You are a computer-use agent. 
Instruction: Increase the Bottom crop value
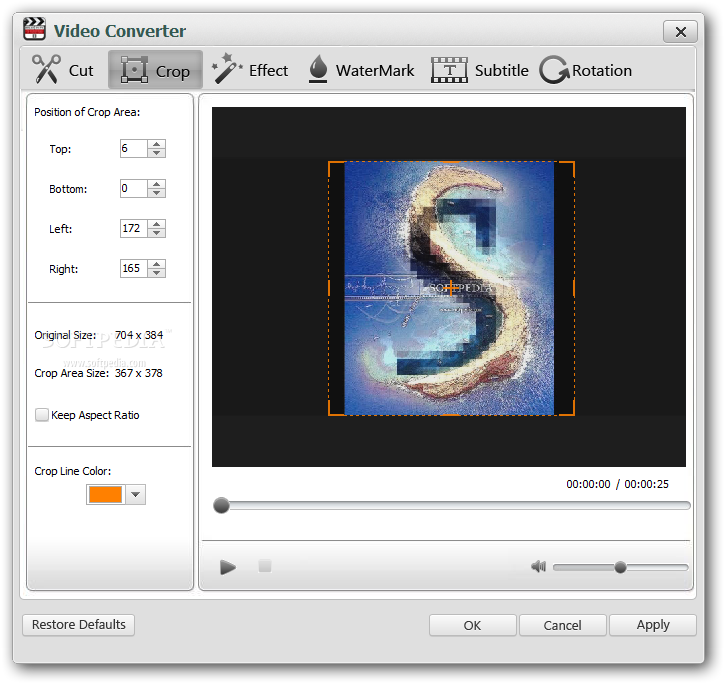[x=157, y=184]
